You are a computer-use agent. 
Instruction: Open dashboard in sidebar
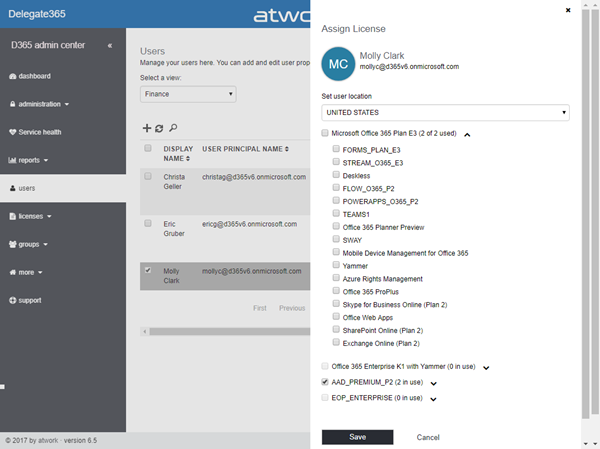[x=30, y=76]
